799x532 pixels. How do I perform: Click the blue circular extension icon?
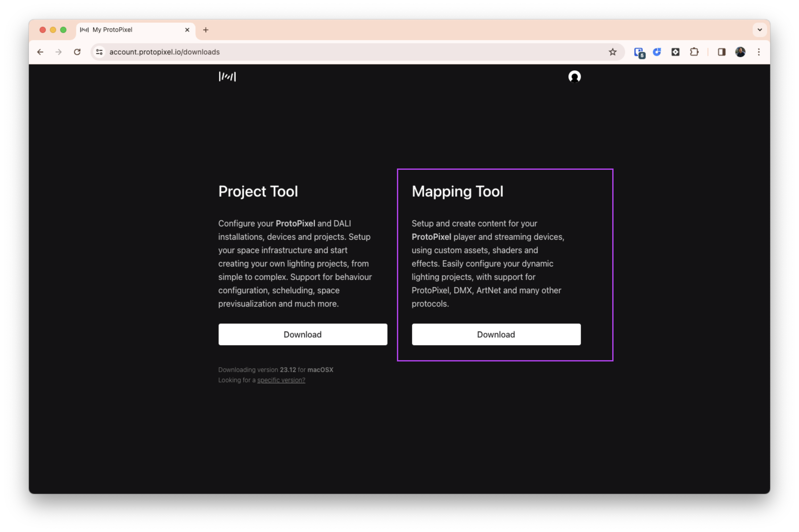(657, 52)
